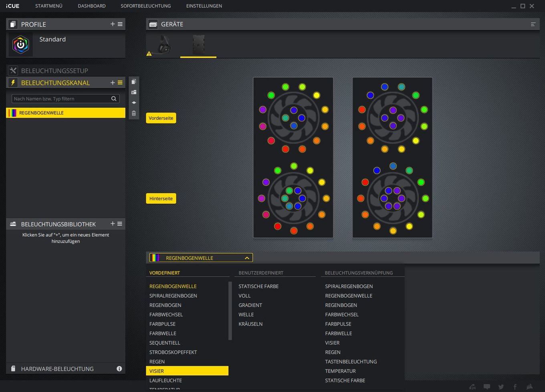Add a new profile with plus icon
Viewport: 545px width, 392px height.
pos(113,24)
